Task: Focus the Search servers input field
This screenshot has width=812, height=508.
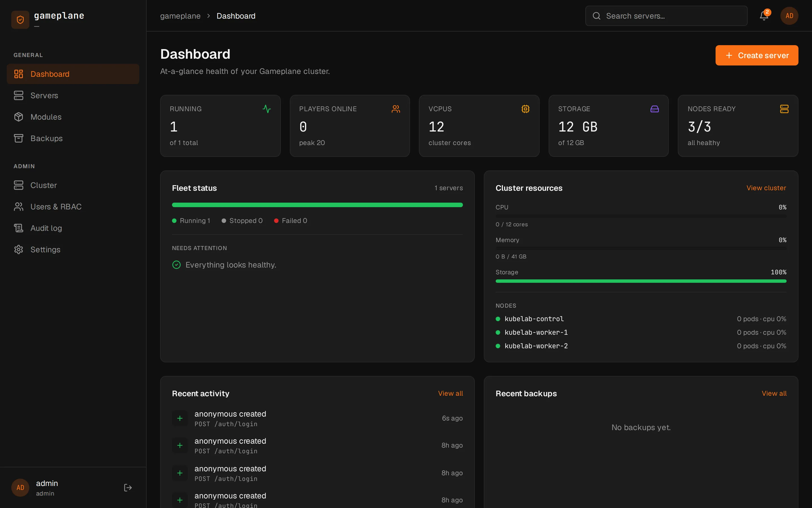Action: pos(666,16)
